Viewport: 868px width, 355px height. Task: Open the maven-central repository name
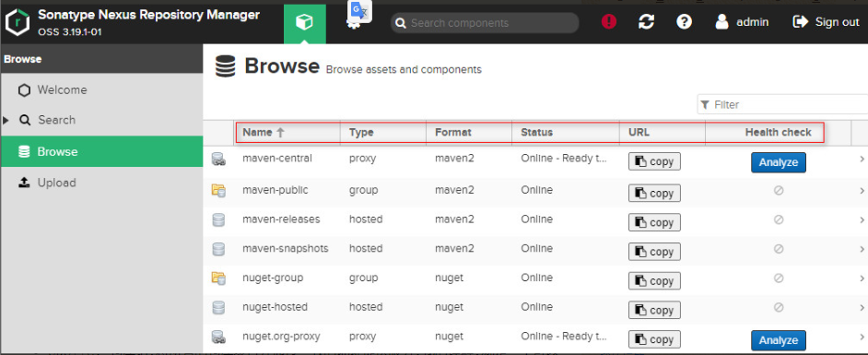coord(277,159)
